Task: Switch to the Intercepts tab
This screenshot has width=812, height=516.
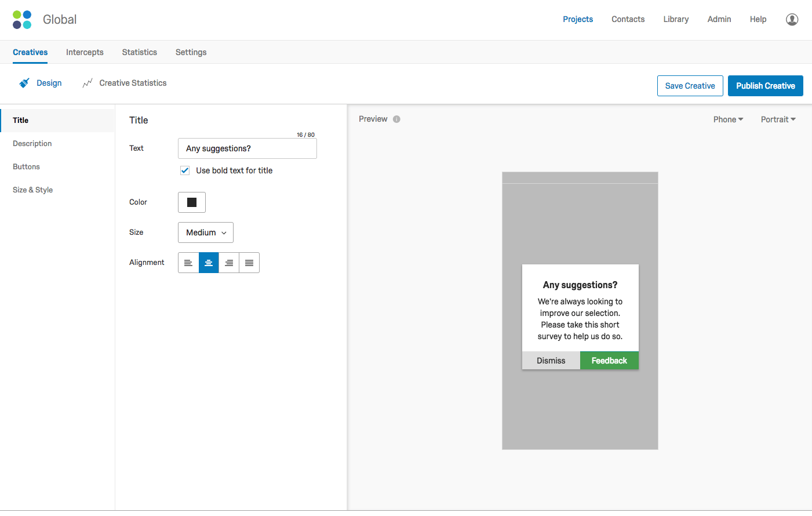Action: pyautogui.click(x=85, y=52)
